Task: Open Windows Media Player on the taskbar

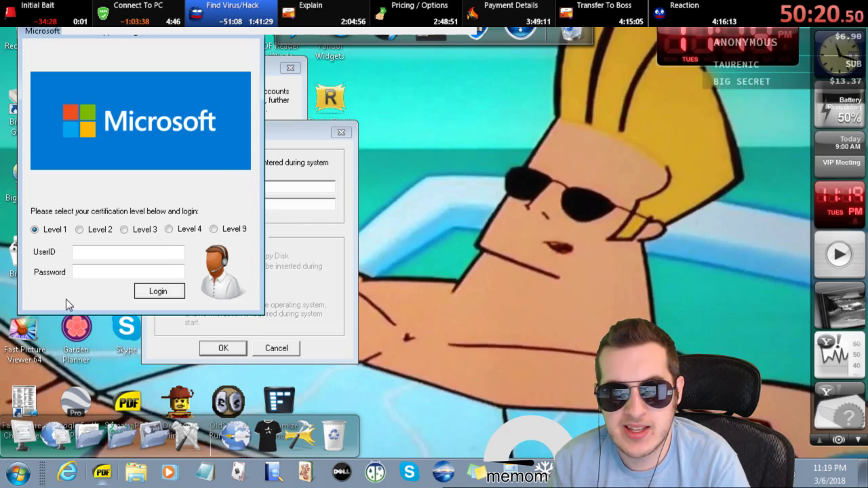Action: [169, 472]
